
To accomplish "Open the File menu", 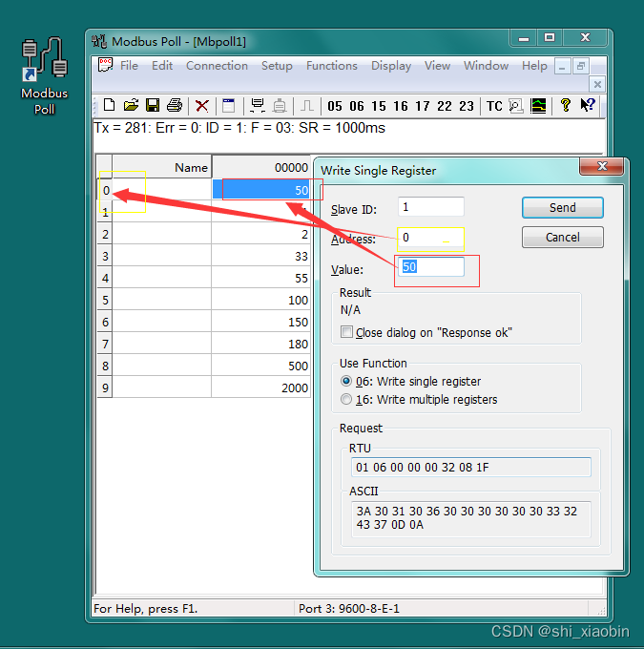I will click(x=129, y=66).
